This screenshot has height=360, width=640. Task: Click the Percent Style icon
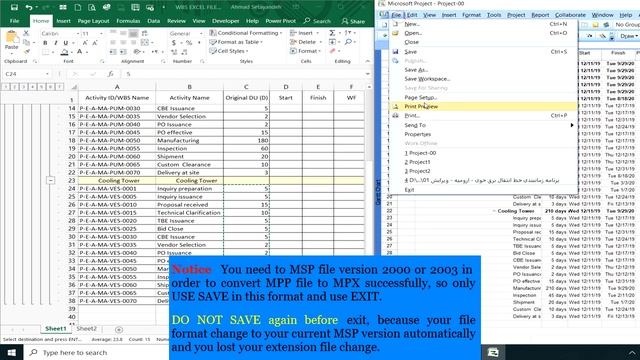tap(189, 42)
